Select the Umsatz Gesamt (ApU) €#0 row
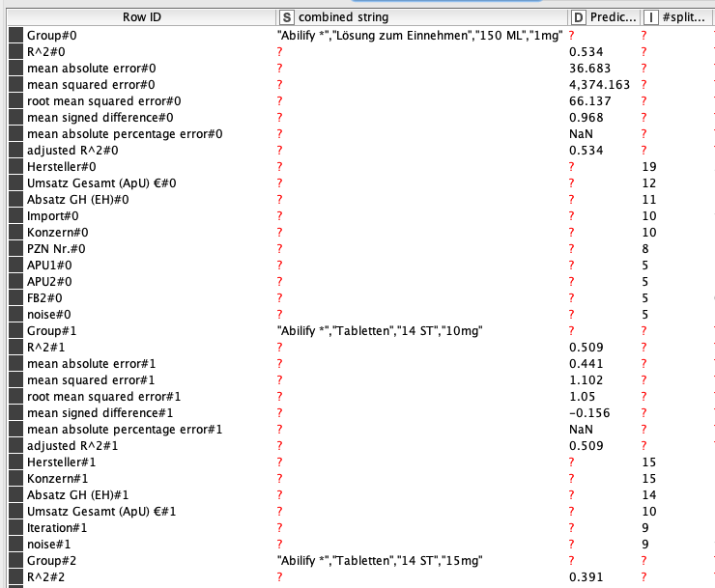Viewport: 715px width, 588px height. click(101, 183)
